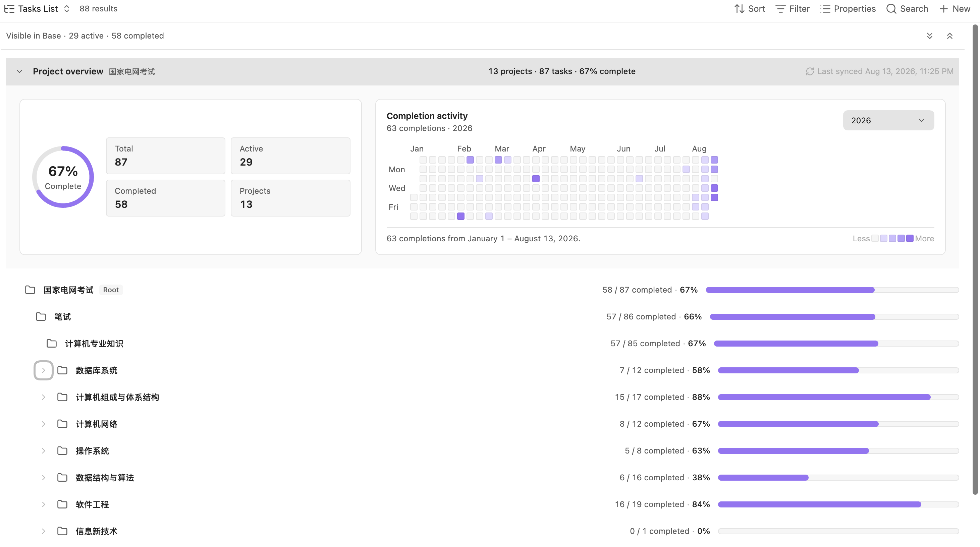980x547 pixels.
Task: Click the 0 / 1 completed progress bar
Action: click(x=838, y=531)
